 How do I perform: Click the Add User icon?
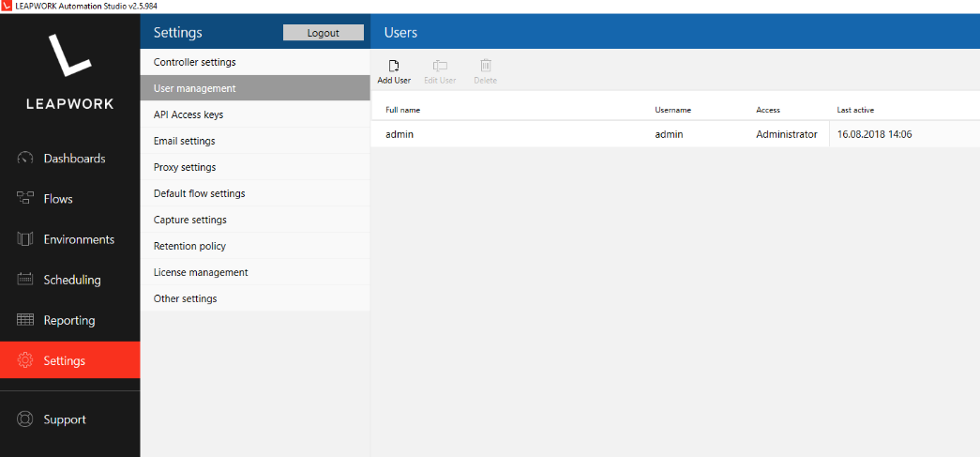click(x=394, y=66)
